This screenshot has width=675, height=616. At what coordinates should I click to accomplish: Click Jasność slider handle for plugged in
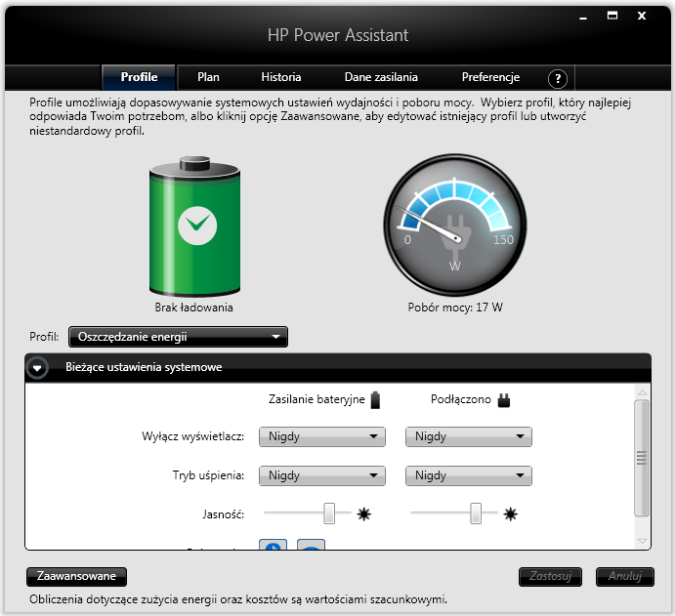coord(476,513)
